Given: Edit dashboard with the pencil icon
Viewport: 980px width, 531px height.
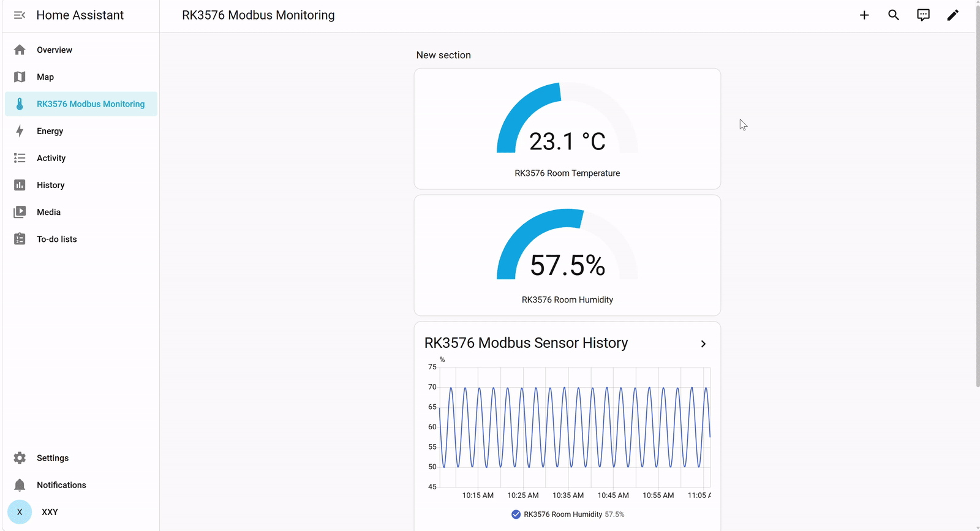Looking at the screenshot, I should point(952,15).
